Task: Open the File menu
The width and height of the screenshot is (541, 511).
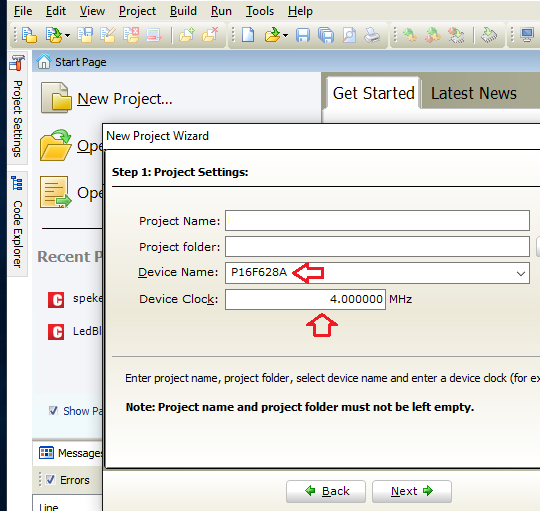Action: pyautogui.click(x=23, y=11)
